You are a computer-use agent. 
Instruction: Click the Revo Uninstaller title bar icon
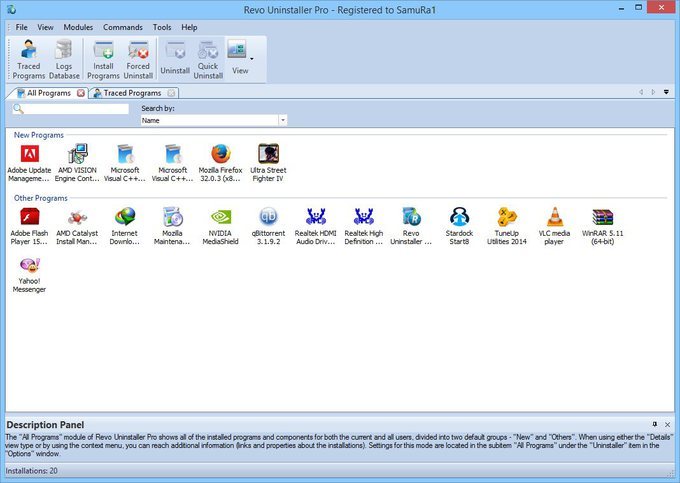(11, 9)
